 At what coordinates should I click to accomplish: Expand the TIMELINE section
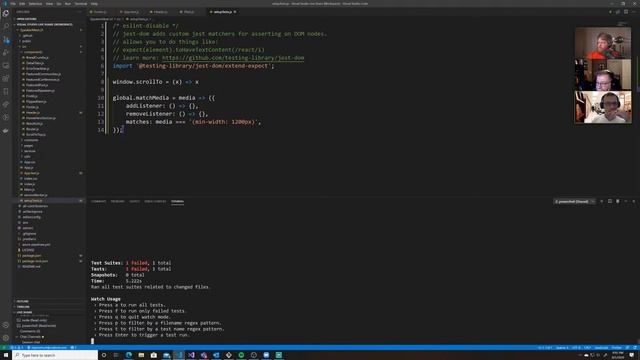coord(23,307)
